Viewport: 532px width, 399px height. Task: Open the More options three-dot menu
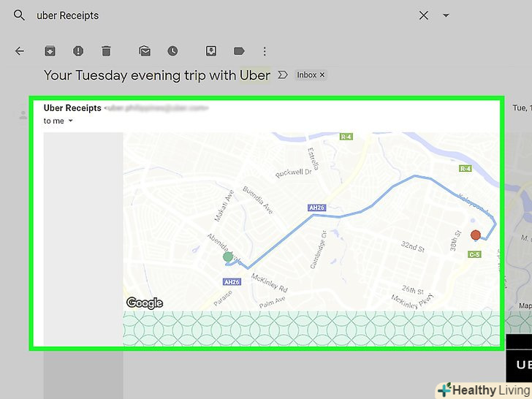(x=265, y=51)
